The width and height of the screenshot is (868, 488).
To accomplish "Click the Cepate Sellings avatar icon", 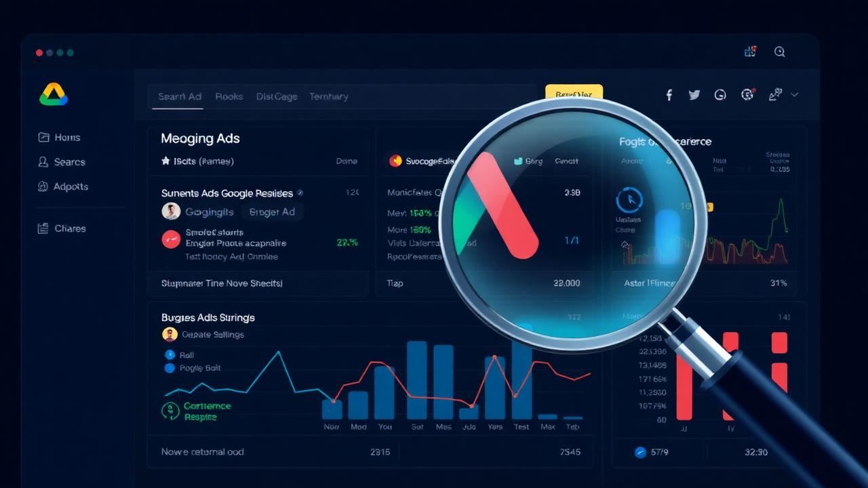I will pyautogui.click(x=170, y=334).
